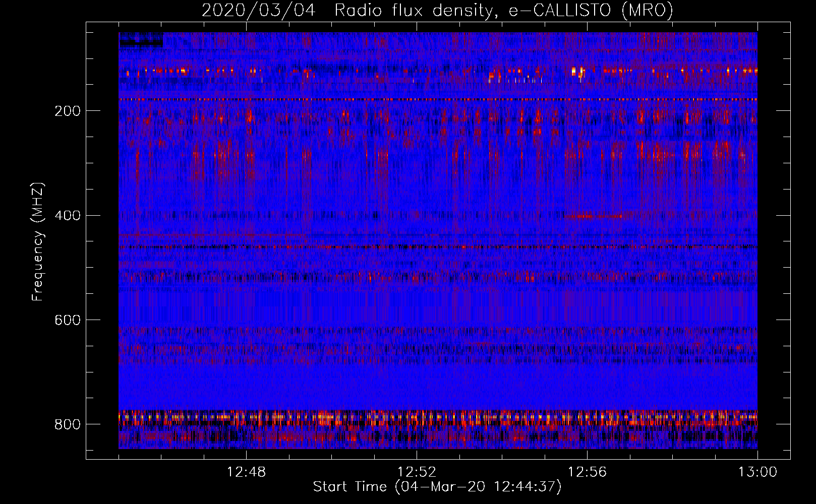Click the 'Frequency (MHZ)' y-axis label
Image resolution: width=816 pixels, height=504 pixels.
click(38, 241)
